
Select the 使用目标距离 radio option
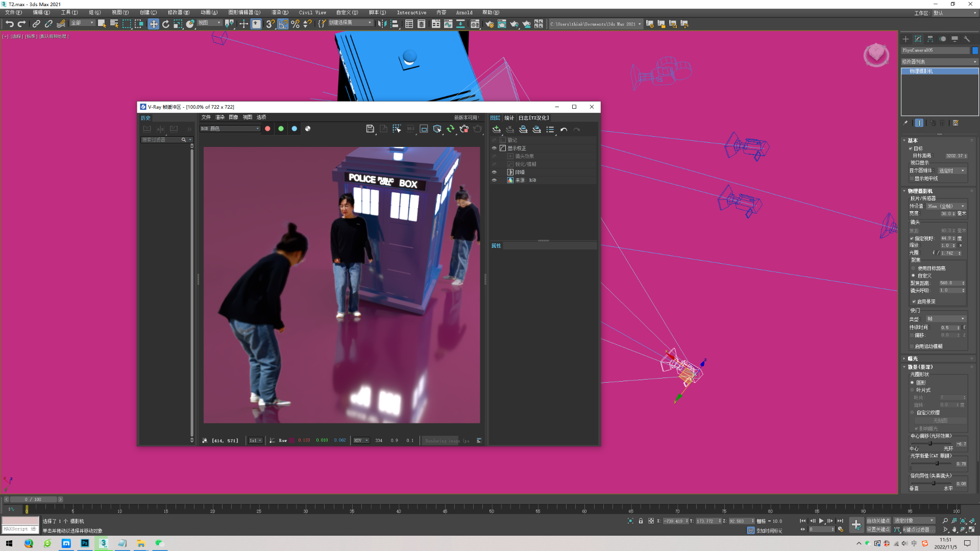point(914,268)
